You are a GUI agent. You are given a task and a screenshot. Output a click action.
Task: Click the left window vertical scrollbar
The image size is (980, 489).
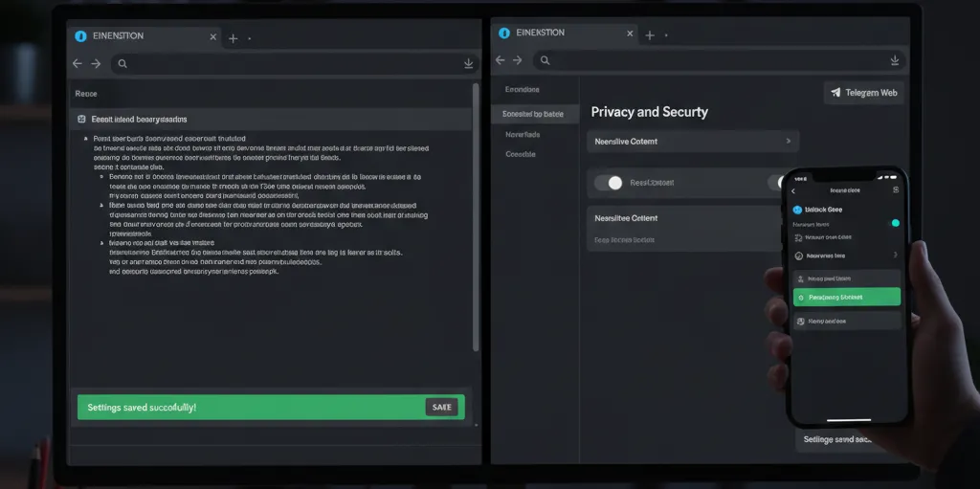click(x=476, y=215)
